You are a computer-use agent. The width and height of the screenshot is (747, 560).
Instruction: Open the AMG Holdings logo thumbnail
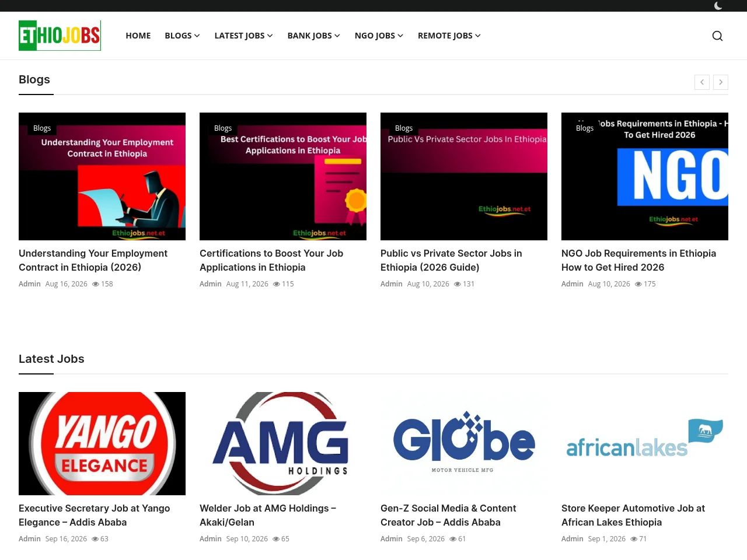283,443
